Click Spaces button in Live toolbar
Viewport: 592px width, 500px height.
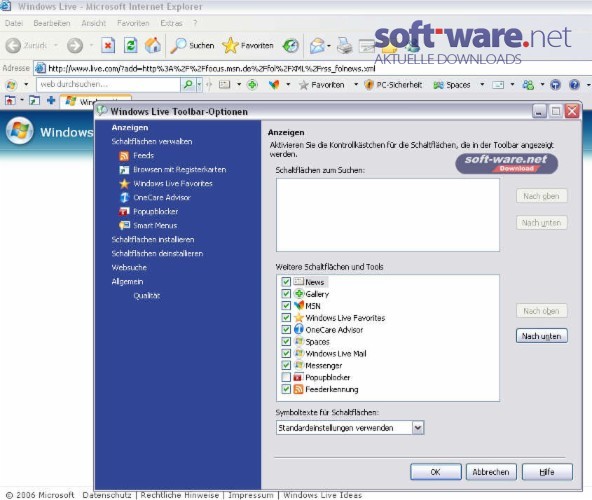(452, 85)
